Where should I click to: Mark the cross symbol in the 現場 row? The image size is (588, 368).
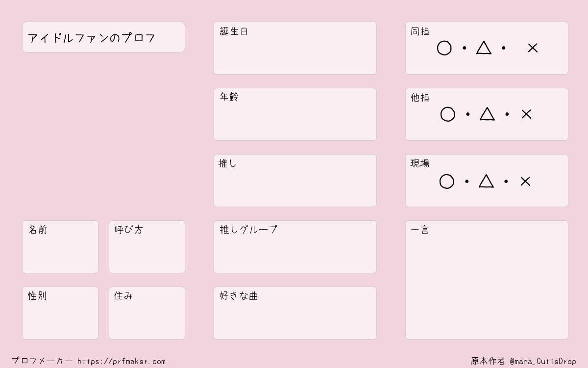pos(525,182)
